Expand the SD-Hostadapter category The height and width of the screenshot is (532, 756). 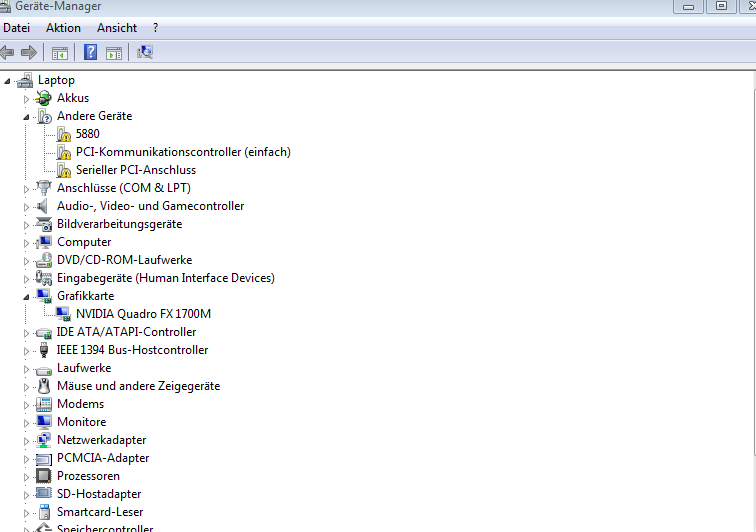pos(27,495)
